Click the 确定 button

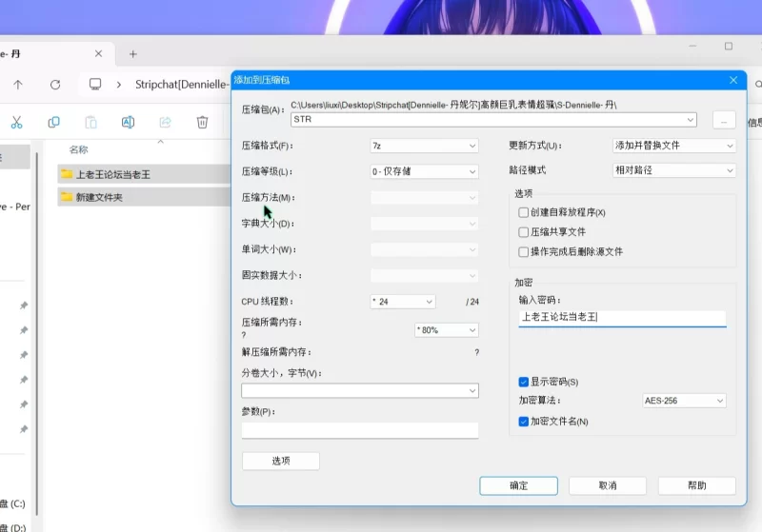pos(518,485)
